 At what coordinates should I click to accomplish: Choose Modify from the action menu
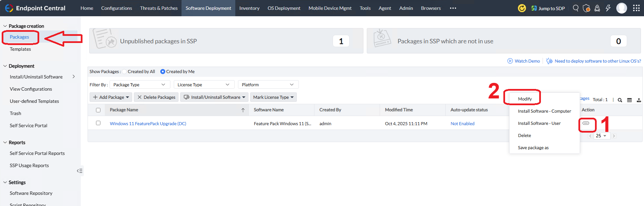click(x=525, y=99)
